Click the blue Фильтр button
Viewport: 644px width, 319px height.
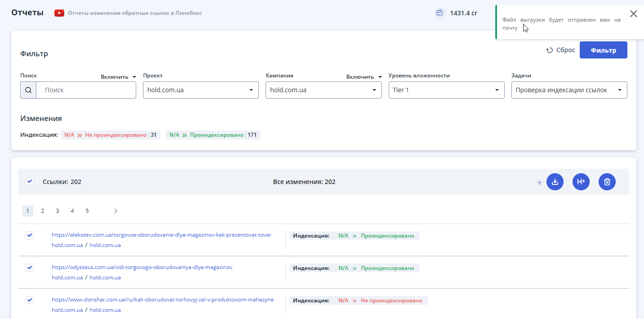click(603, 50)
